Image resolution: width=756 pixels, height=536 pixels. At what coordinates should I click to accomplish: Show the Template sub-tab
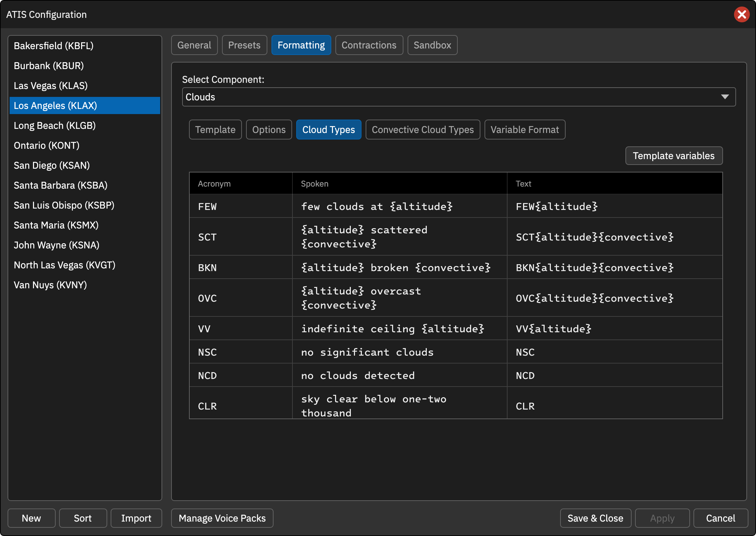[x=215, y=130]
